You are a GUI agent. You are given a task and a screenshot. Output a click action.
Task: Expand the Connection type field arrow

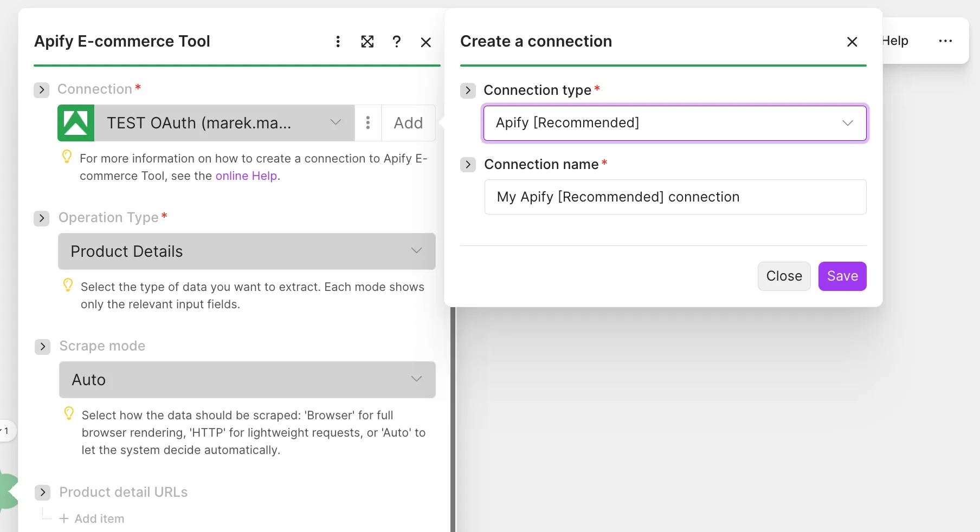468,90
